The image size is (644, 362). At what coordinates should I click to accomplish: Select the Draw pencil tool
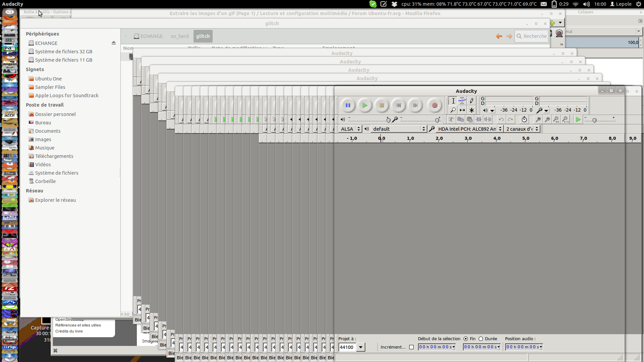pos(472,101)
